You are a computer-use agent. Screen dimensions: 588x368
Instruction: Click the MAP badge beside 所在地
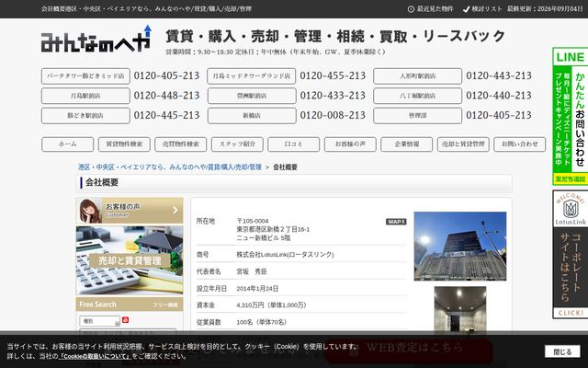point(396,222)
